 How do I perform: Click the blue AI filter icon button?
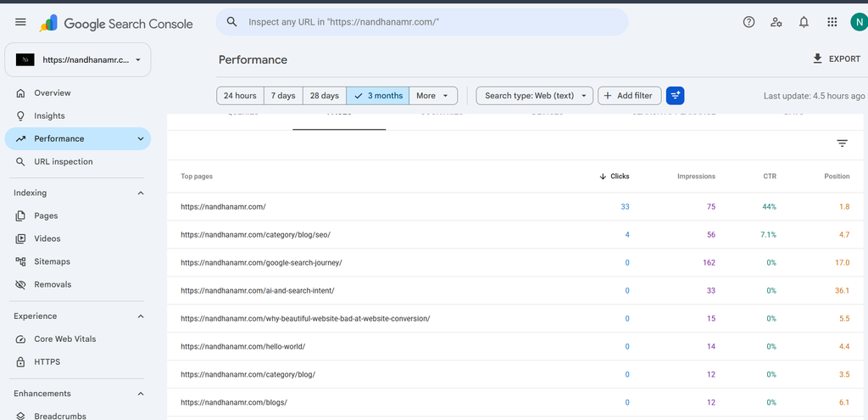[x=676, y=96]
